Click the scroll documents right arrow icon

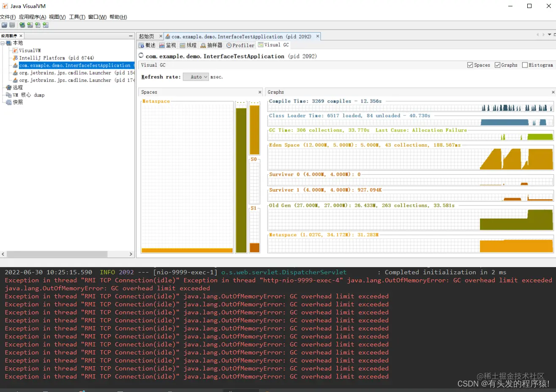coord(543,35)
